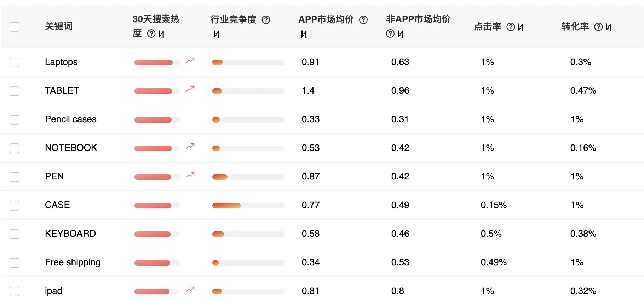The width and height of the screenshot is (644, 301).
Task: Click the sort icon under APP市场均价
Action: click(x=304, y=34)
